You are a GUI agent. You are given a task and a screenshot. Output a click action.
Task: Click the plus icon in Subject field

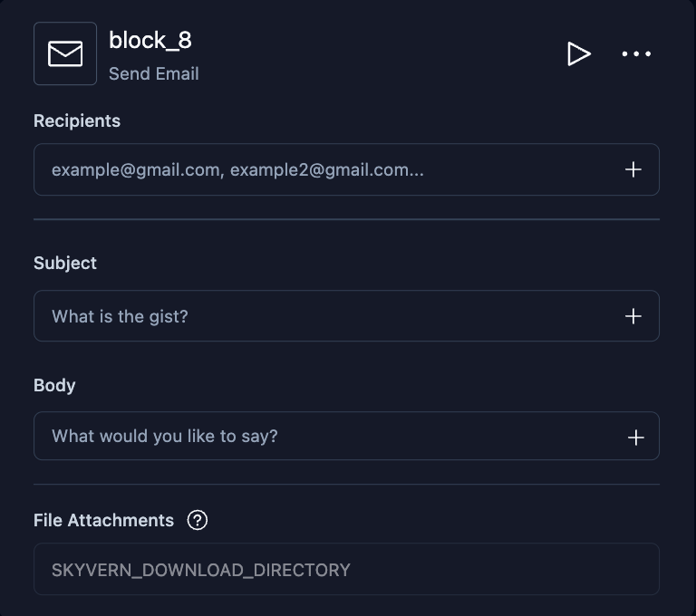point(633,316)
